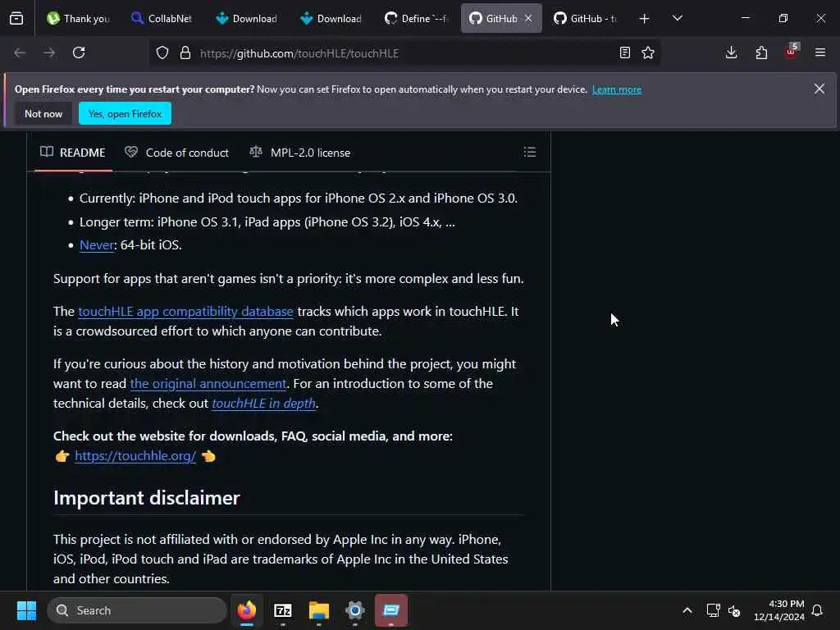Open the uBlock Origin extension icon
Image resolution: width=840 pixels, height=630 pixels.
click(792, 52)
